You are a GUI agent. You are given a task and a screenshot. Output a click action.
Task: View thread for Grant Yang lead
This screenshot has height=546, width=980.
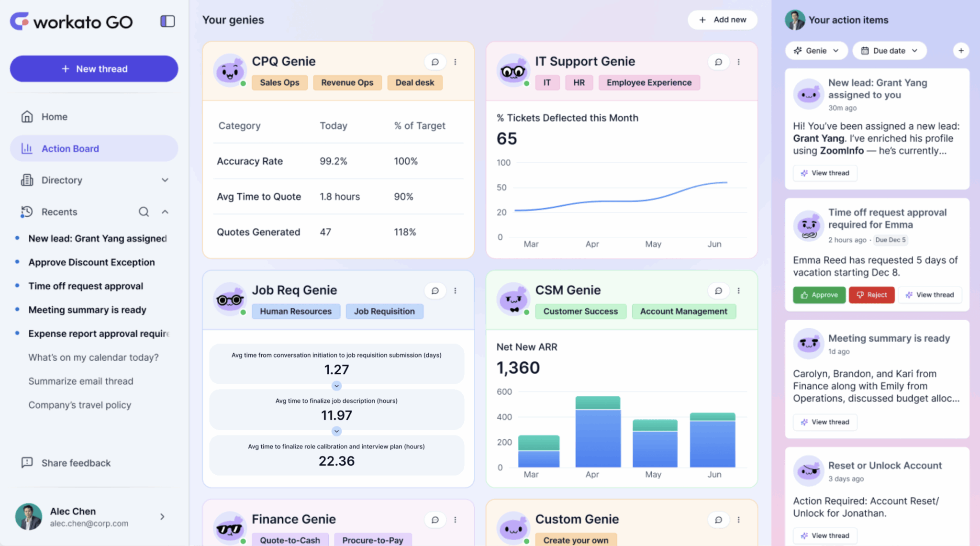tap(825, 173)
